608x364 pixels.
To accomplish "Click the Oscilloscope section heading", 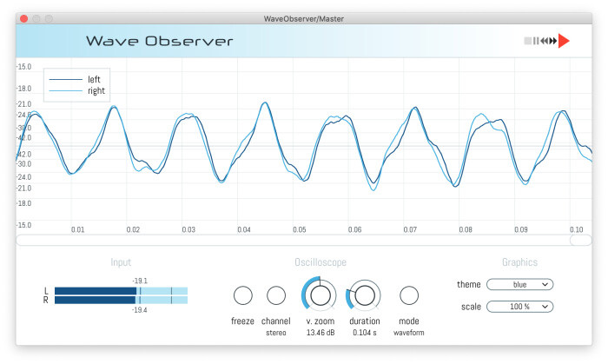I will 321,262.
